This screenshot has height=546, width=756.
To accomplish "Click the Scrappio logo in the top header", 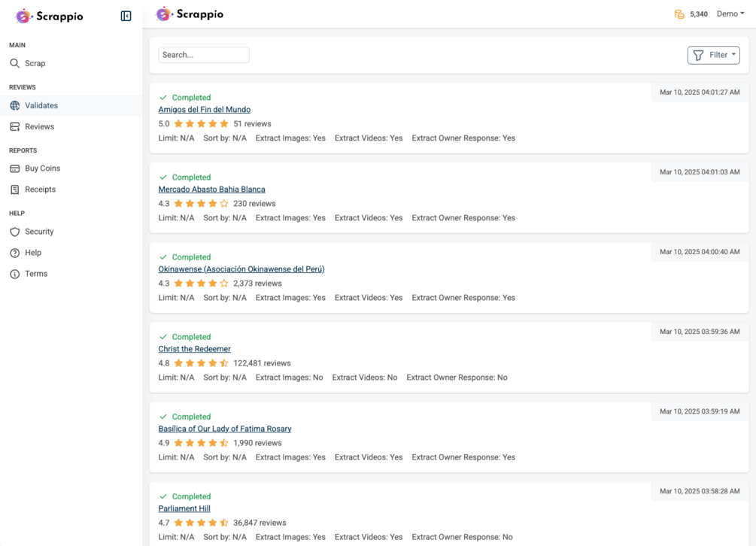I will [190, 14].
